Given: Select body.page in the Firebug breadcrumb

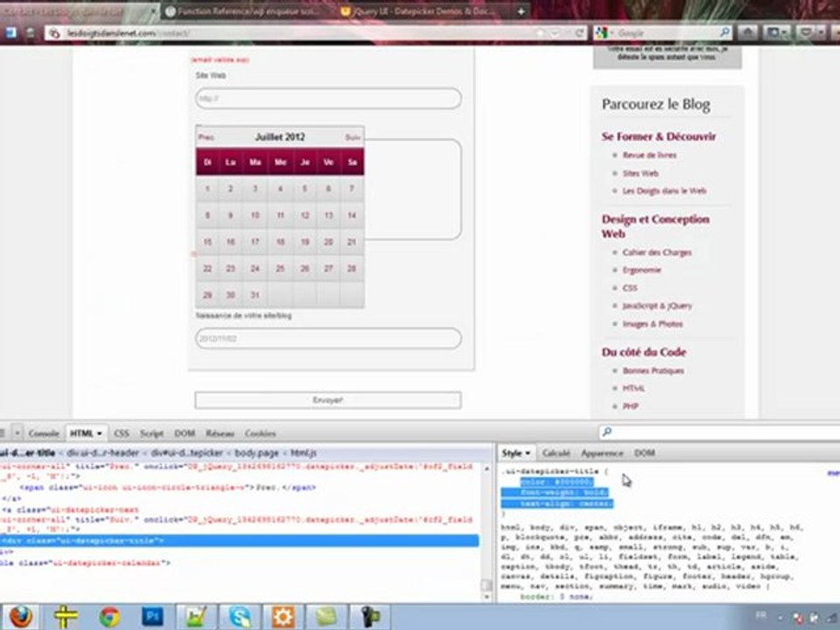Looking at the screenshot, I should click(x=256, y=453).
